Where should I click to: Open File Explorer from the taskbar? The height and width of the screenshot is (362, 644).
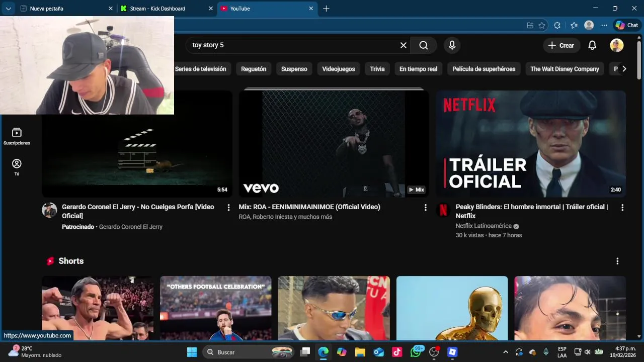[x=360, y=352]
